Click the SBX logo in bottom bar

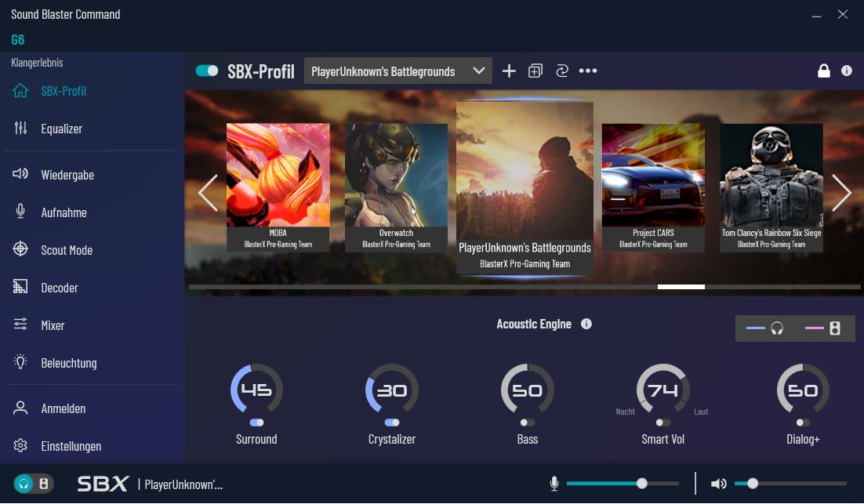[103, 484]
